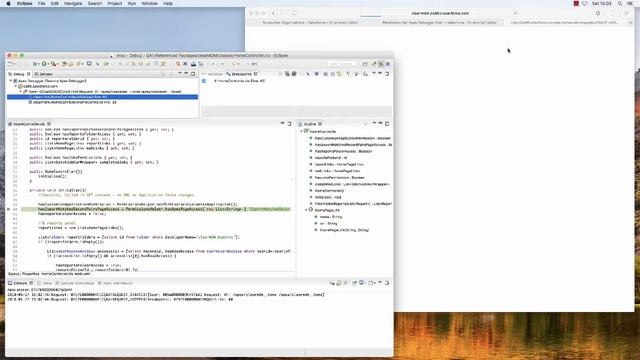
Task: Select 'initialize() : void' in Outline
Action: (328, 197)
